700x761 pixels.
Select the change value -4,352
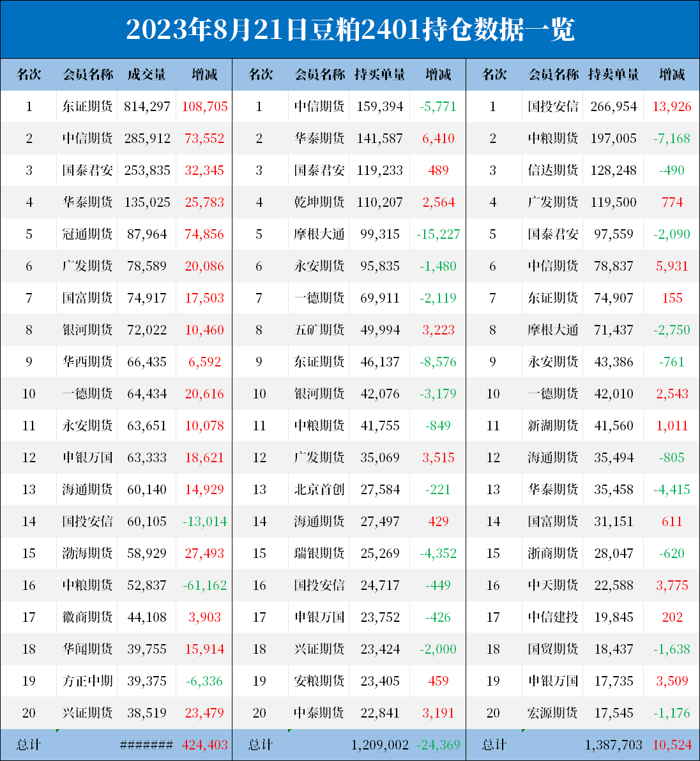pyautogui.click(x=438, y=554)
